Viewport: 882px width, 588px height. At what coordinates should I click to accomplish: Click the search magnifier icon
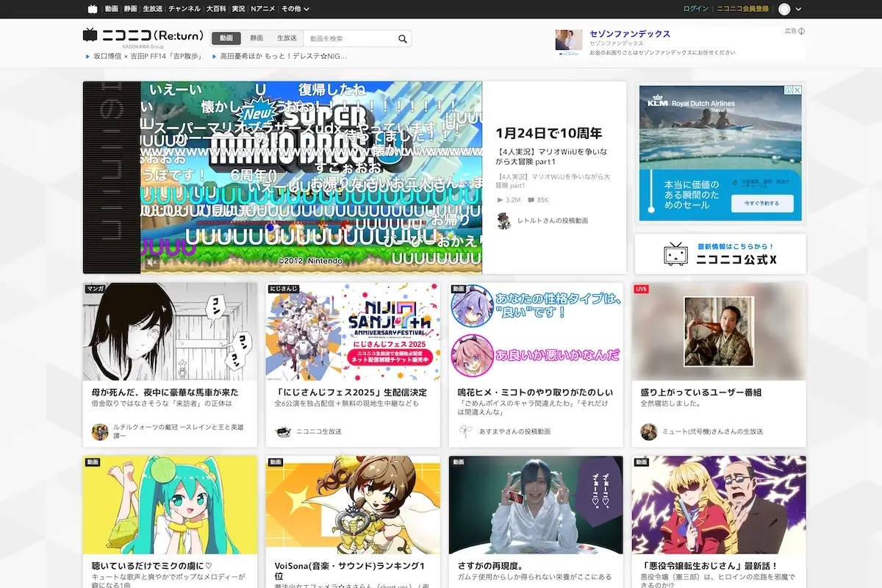point(401,37)
